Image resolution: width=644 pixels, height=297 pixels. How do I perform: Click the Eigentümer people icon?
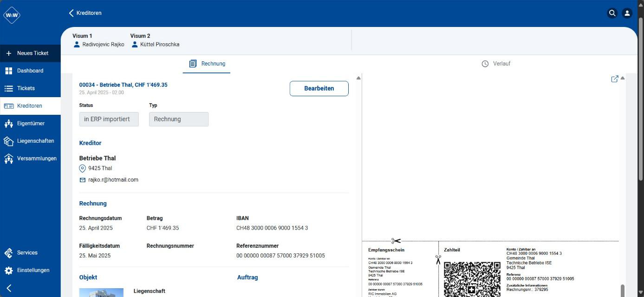(x=8, y=124)
